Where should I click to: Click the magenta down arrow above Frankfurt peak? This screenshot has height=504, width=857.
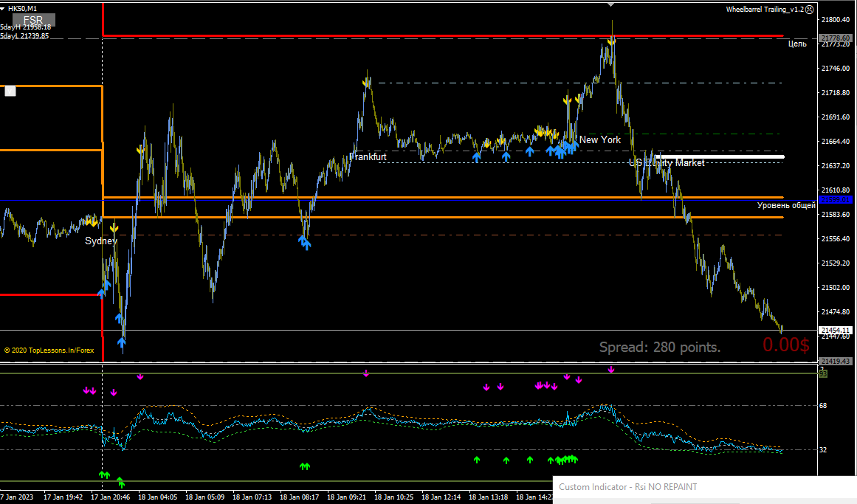(x=365, y=374)
